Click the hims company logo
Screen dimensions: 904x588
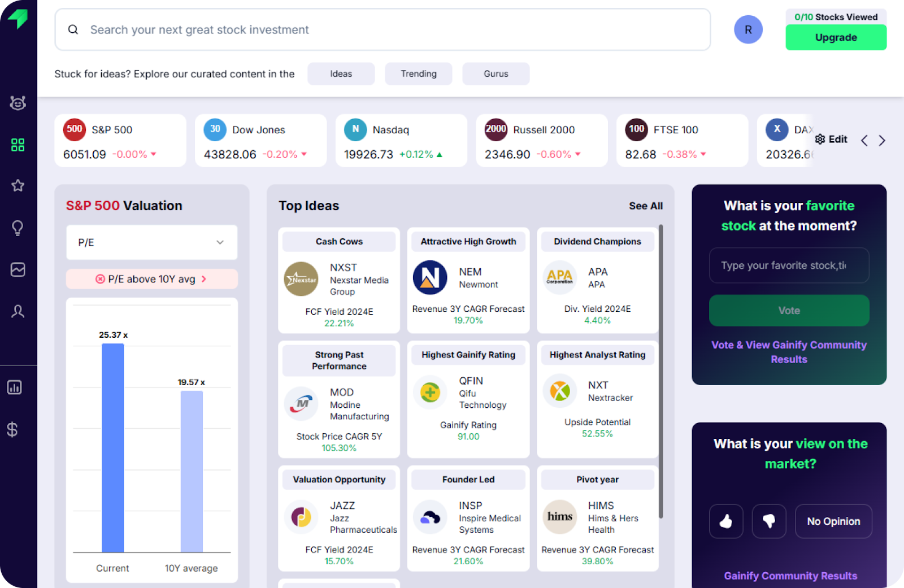click(x=559, y=517)
